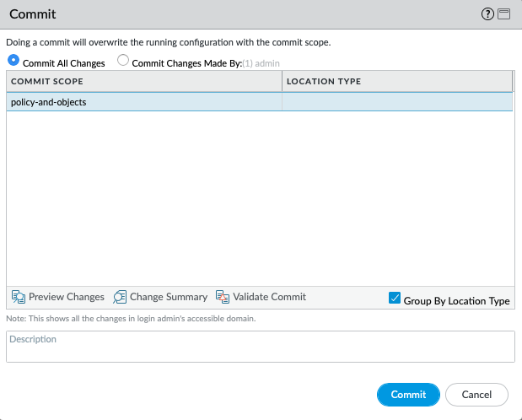The width and height of the screenshot is (522, 420).
Task: Click the Preview Changes icon
Action: click(x=19, y=297)
